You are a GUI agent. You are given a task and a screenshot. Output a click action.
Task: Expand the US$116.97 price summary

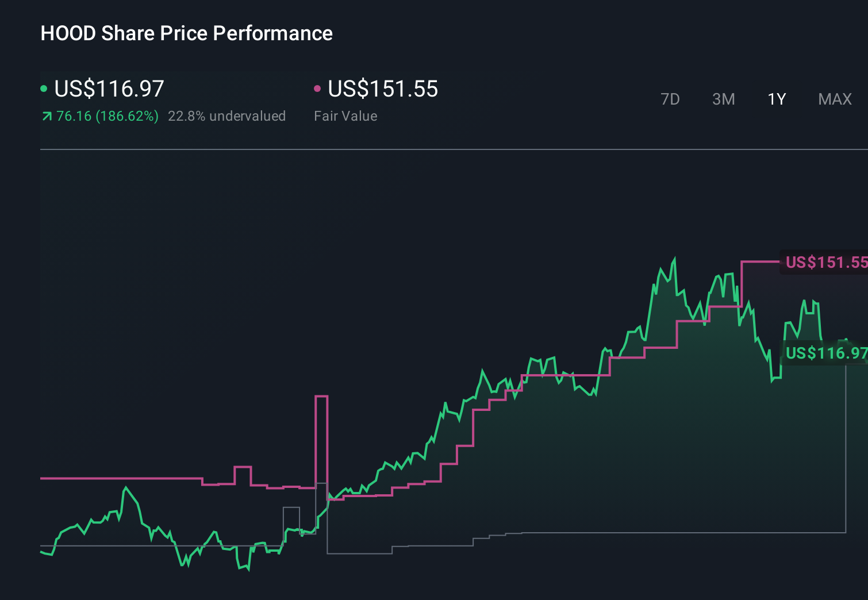(x=109, y=89)
